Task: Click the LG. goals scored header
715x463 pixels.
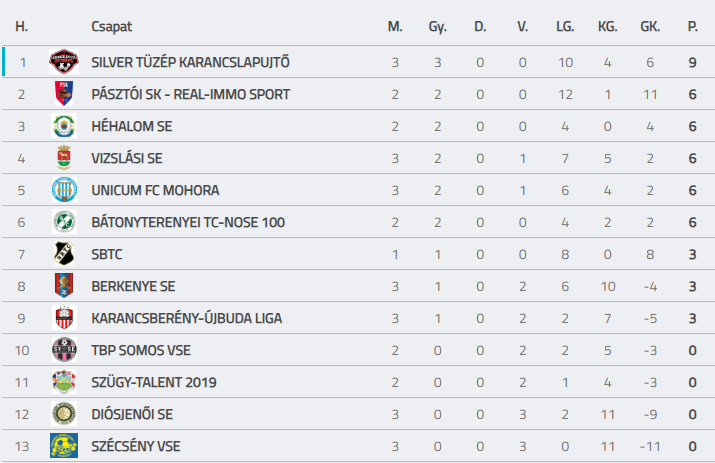Action: click(565, 26)
